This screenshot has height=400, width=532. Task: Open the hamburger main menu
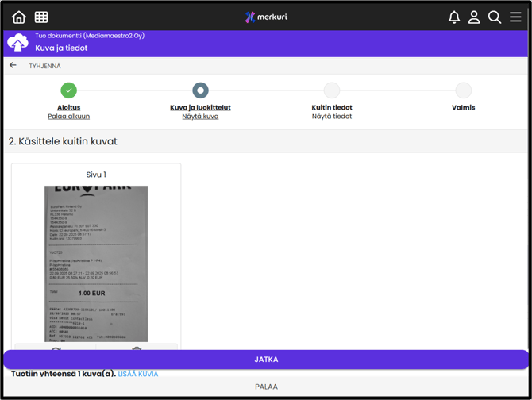click(x=515, y=17)
